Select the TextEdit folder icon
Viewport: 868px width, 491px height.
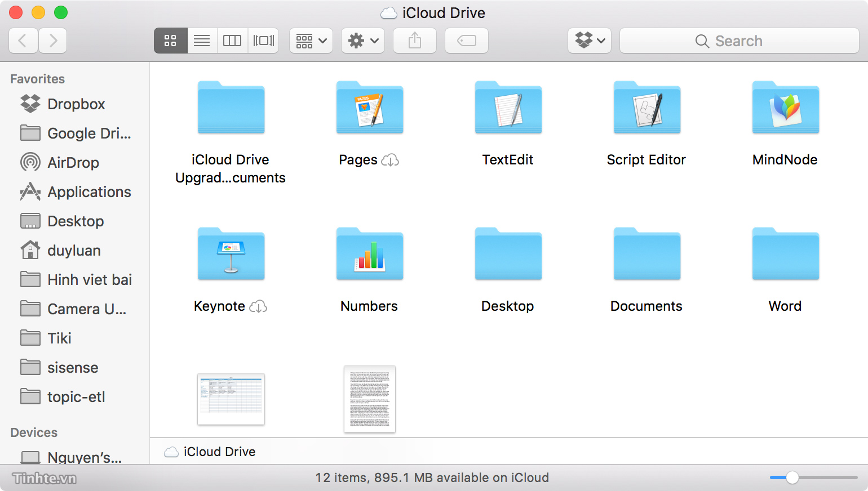tap(508, 107)
